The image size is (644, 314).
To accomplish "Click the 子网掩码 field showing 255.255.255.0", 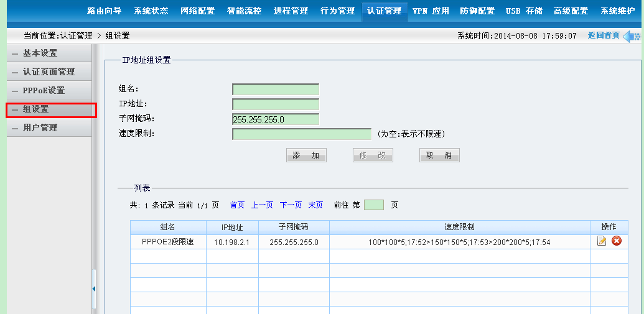I will tap(275, 119).
